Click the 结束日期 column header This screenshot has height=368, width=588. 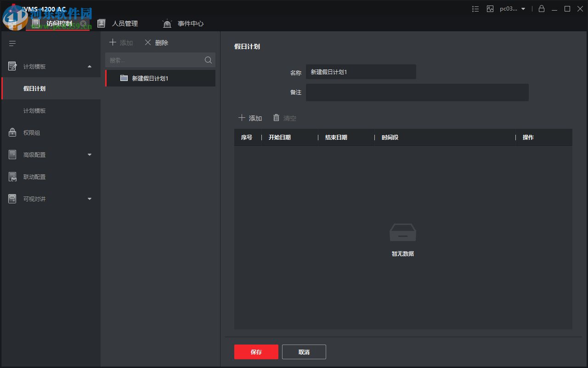pos(336,137)
